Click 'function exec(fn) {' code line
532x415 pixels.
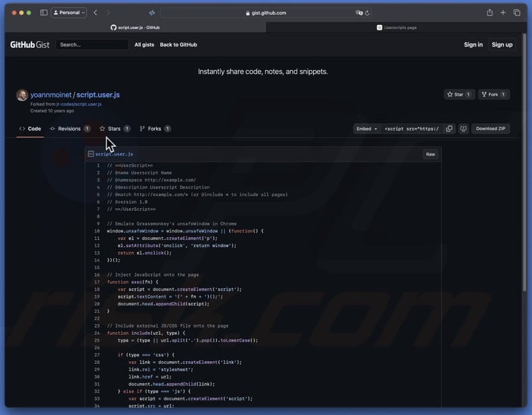[133, 282]
